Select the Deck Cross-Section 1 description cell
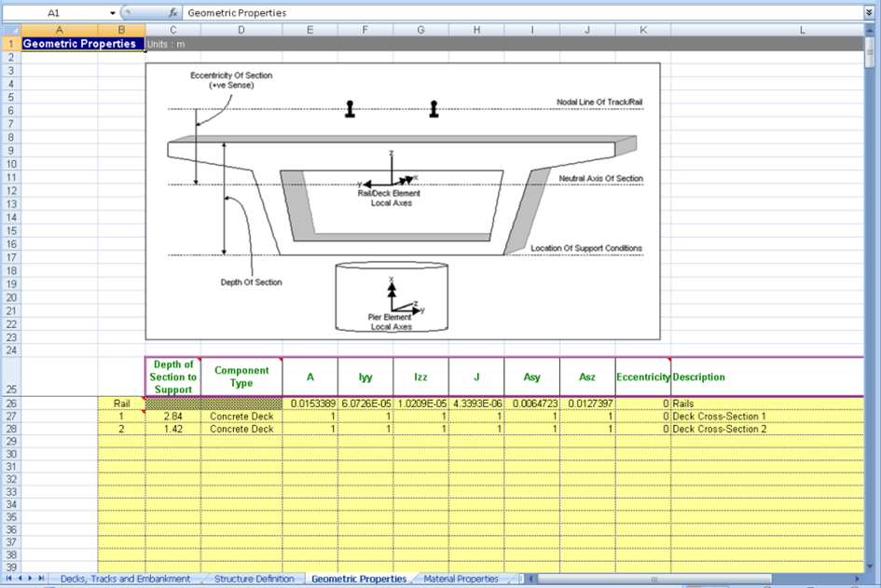This screenshot has height=588, width=881. (x=766, y=417)
